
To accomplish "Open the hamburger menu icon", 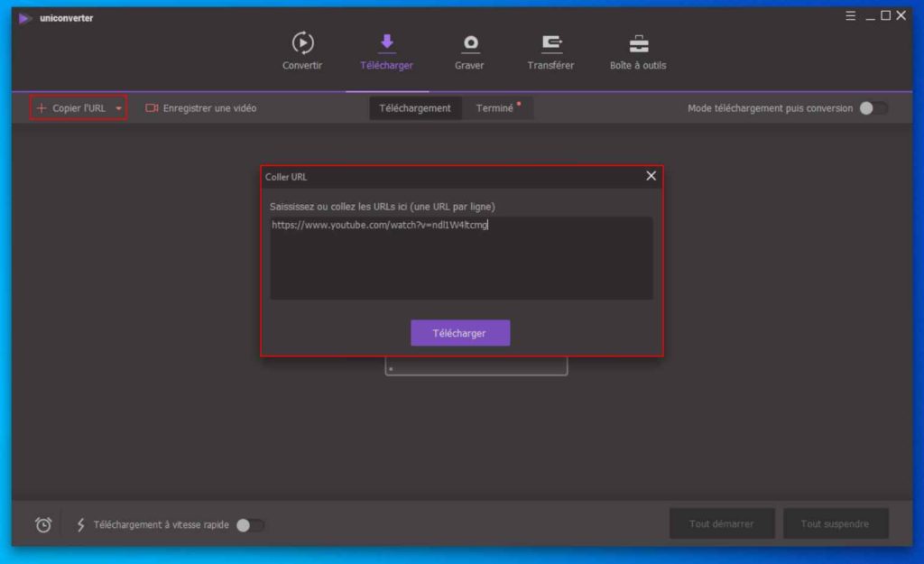I will (850, 16).
